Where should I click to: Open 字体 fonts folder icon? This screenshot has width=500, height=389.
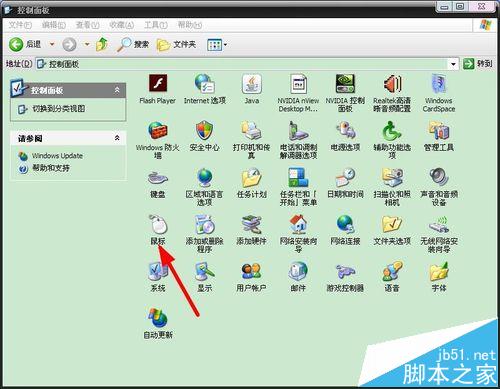439,271
